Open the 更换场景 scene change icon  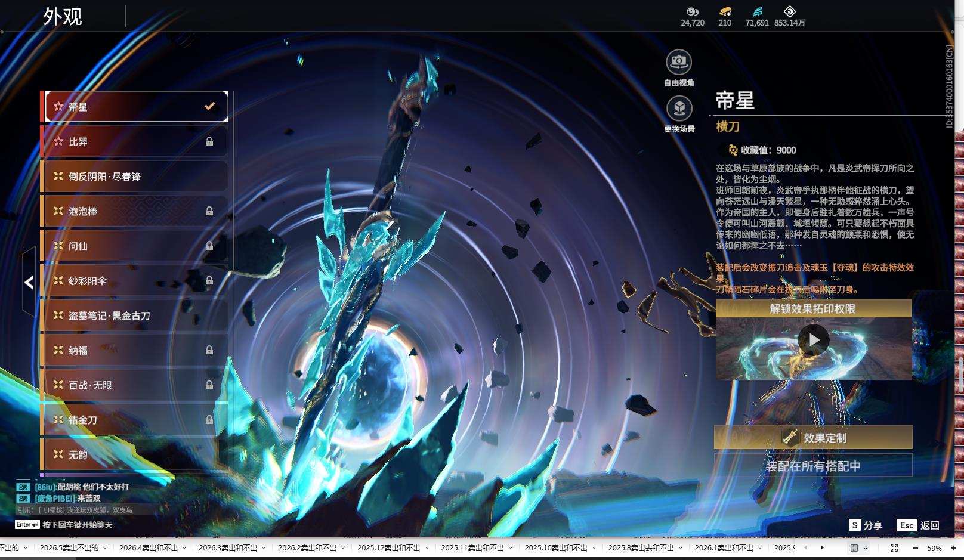click(x=679, y=108)
